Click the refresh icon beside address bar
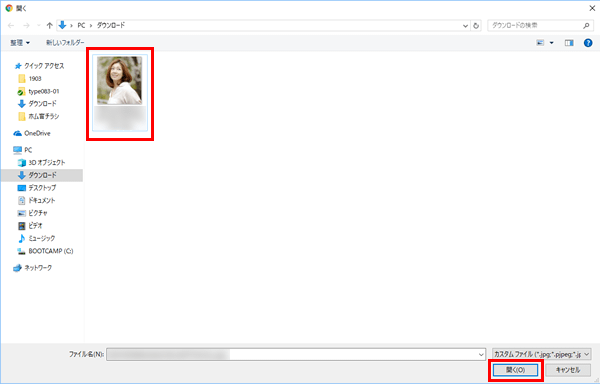The height and width of the screenshot is (384, 600). 476,26
